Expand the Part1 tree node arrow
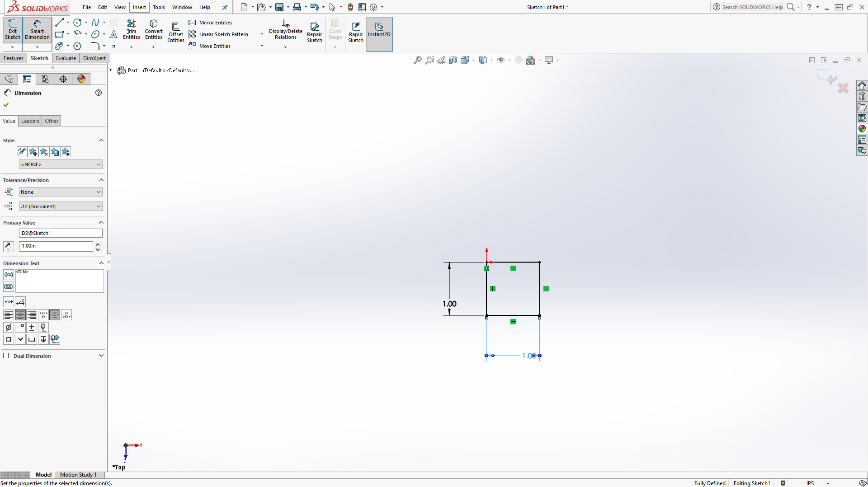 coord(111,70)
